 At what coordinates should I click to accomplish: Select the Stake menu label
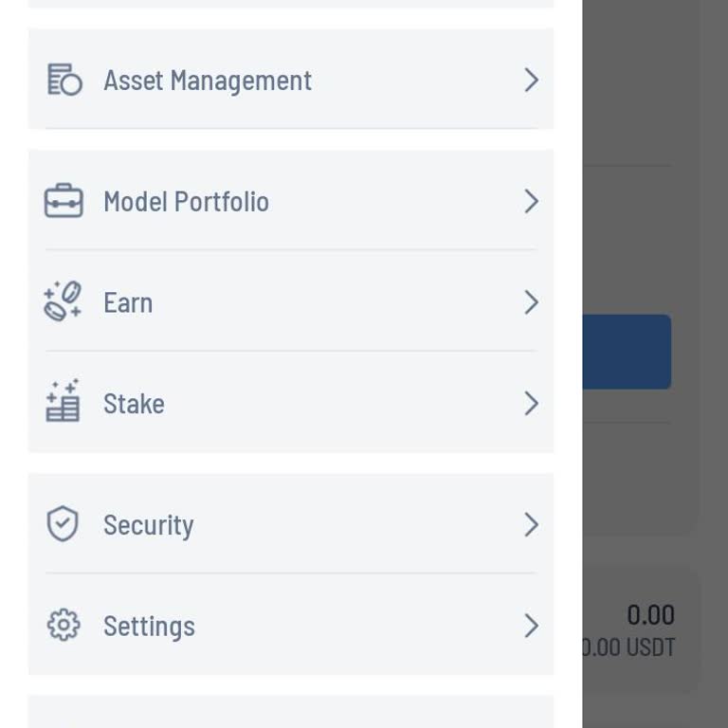pos(134,404)
